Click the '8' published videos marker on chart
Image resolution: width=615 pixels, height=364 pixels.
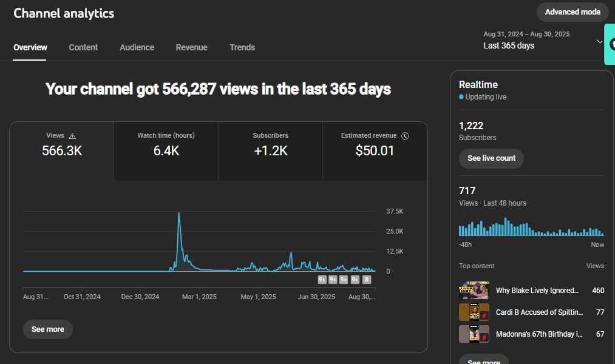point(366,280)
